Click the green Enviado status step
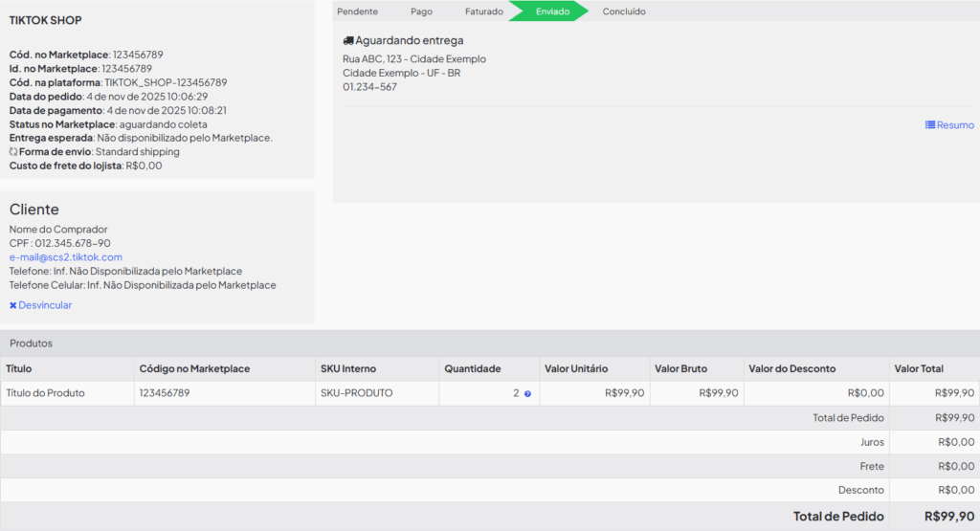The image size is (980, 531). coord(552,11)
